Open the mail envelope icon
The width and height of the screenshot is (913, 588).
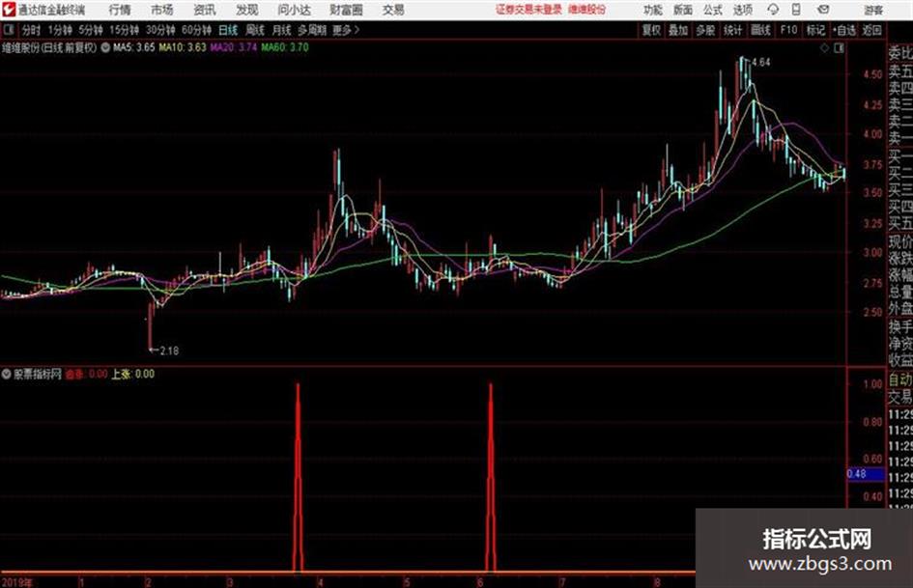(x=823, y=10)
